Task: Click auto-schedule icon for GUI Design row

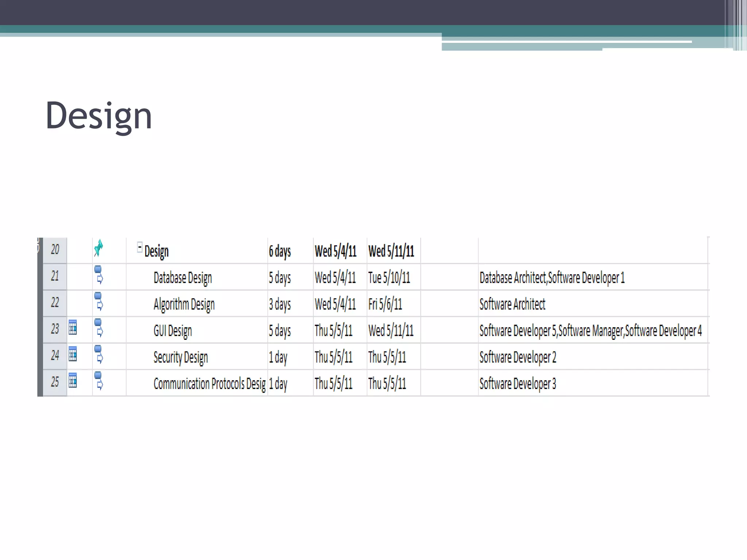Action: [98, 328]
